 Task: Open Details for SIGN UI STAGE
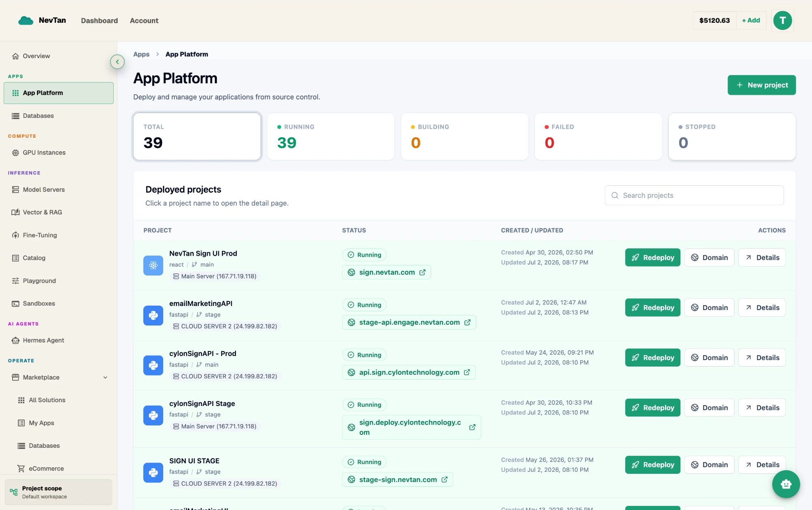click(762, 465)
